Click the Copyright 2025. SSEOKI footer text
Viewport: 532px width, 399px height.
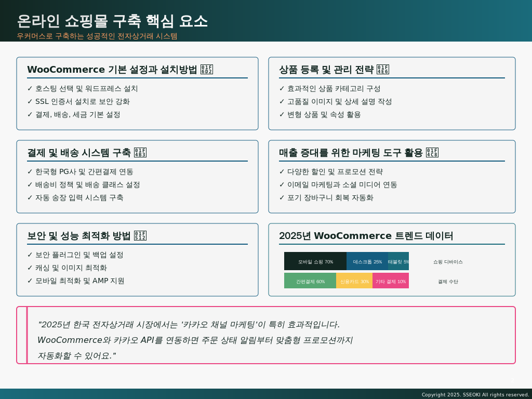point(475,395)
